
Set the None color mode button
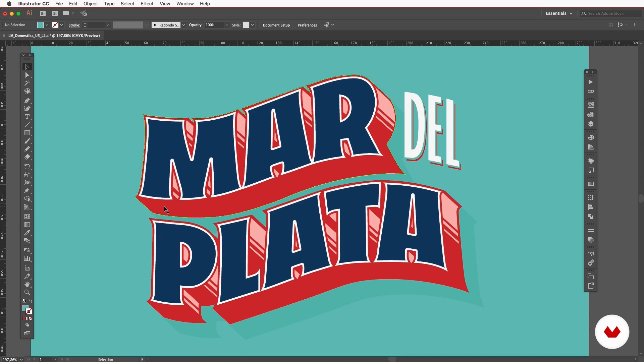tap(30, 319)
